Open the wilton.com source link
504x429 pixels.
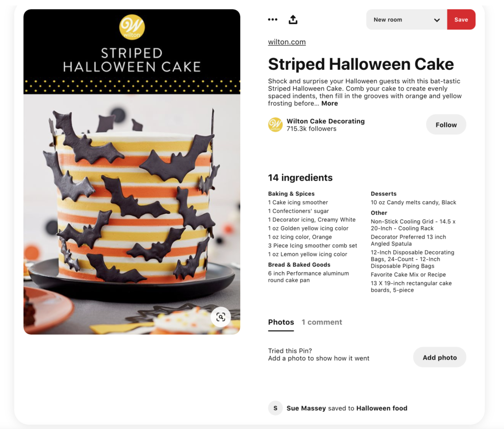[x=287, y=42]
